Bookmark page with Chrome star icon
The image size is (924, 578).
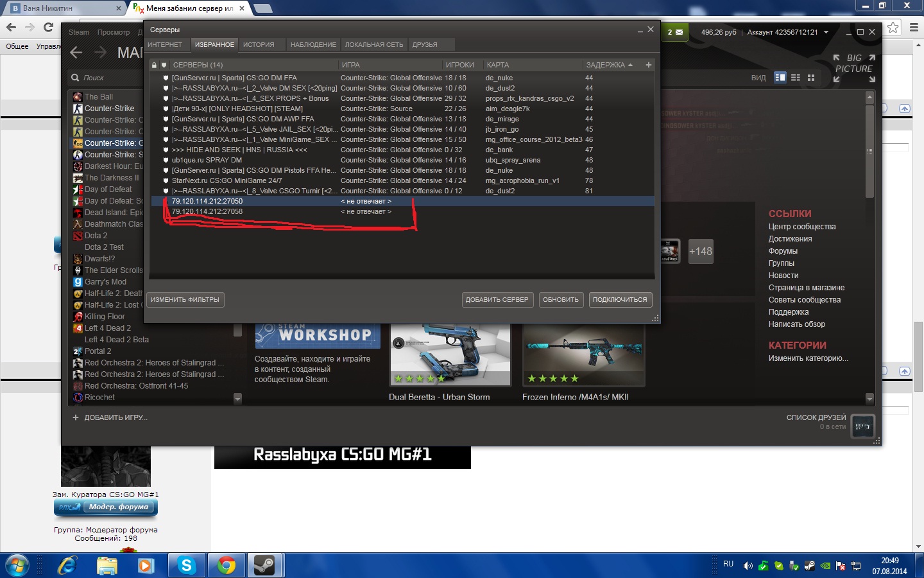(893, 28)
